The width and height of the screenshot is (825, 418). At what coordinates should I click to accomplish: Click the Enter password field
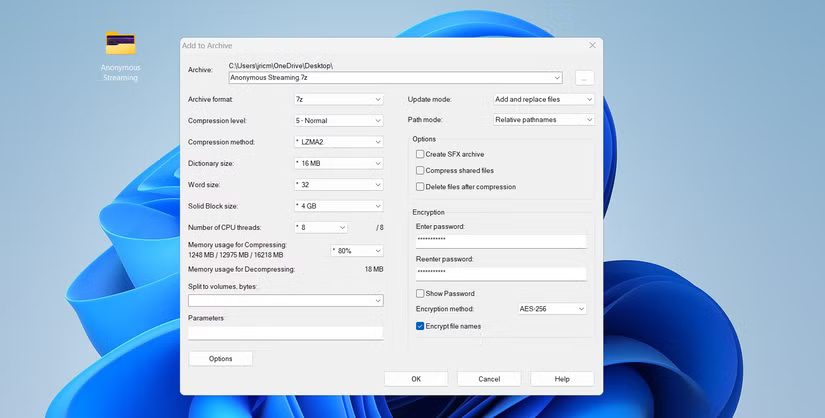500,241
